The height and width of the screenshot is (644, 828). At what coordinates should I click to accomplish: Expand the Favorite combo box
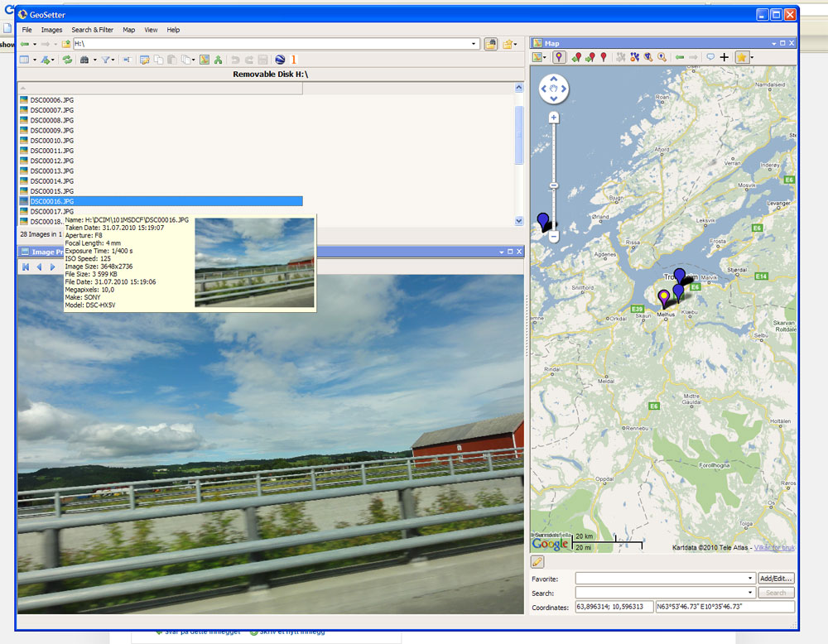pyautogui.click(x=750, y=579)
